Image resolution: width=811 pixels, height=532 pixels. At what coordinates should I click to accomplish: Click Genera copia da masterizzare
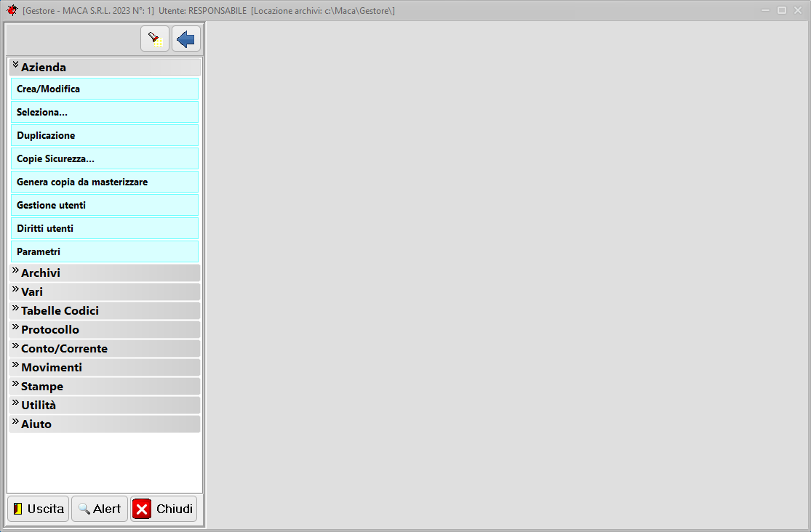105,182
